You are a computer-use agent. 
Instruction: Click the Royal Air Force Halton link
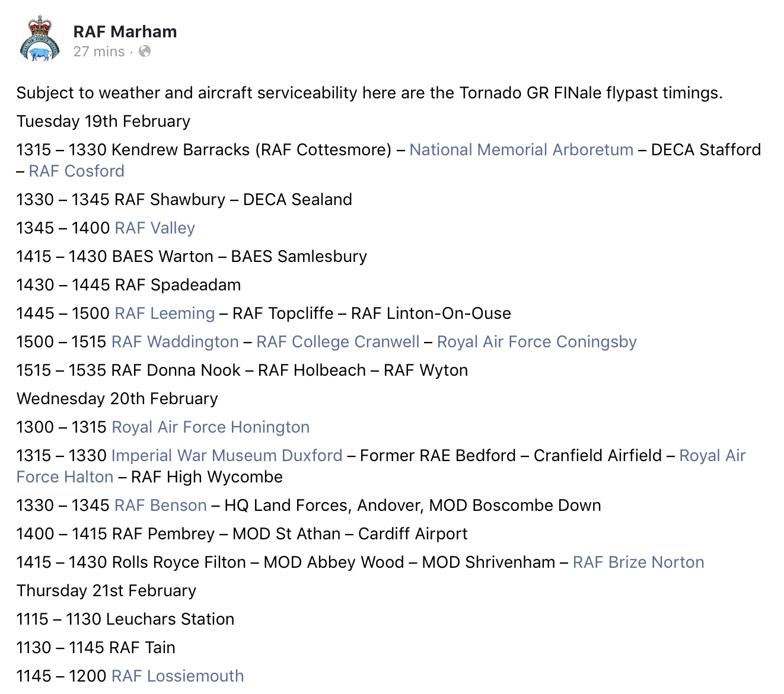(65, 476)
